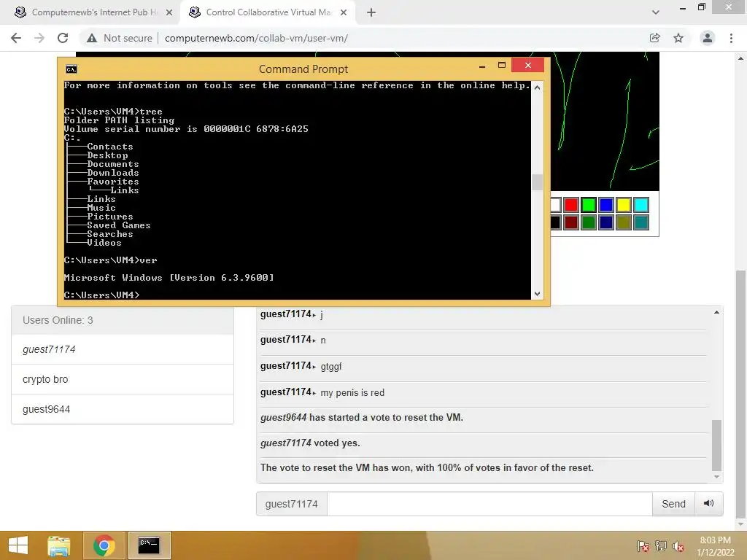Pick the cyan color swatch

[x=641, y=205]
